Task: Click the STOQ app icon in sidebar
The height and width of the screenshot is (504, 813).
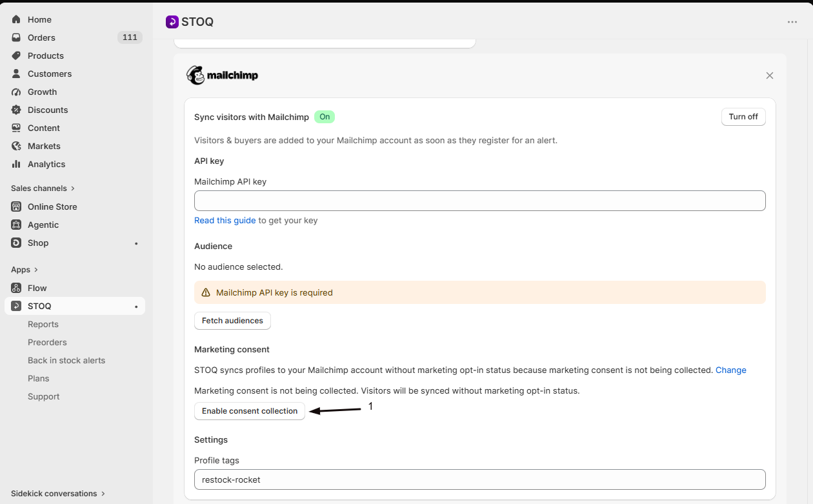Action: click(x=16, y=306)
